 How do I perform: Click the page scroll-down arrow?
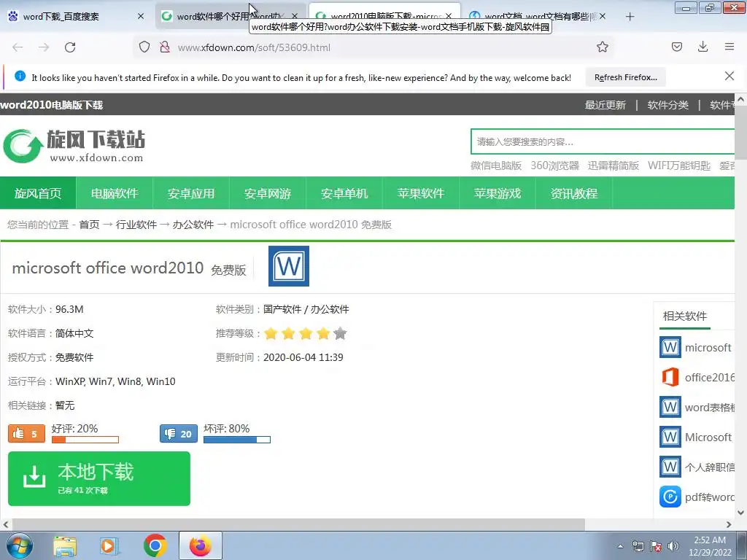pos(741,513)
